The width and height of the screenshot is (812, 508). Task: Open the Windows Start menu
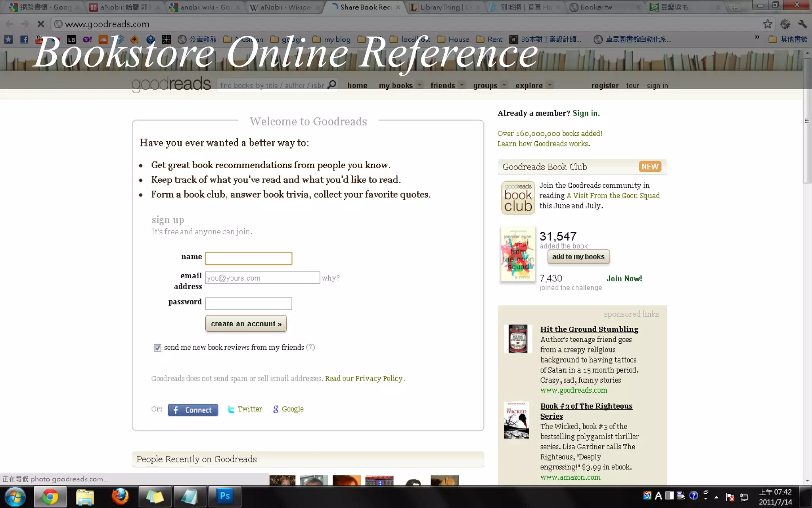(x=15, y=497)
